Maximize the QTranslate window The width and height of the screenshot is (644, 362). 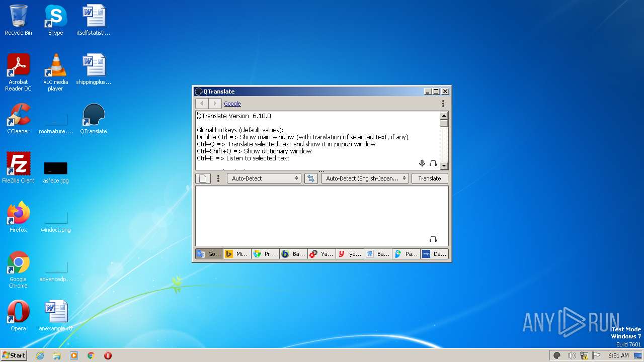(436, 92)
